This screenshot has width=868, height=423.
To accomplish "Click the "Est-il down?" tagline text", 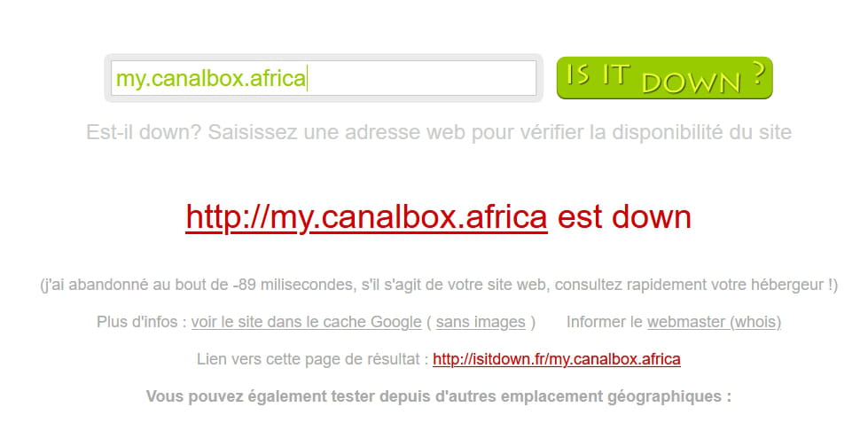I will (x=144, y=133).
